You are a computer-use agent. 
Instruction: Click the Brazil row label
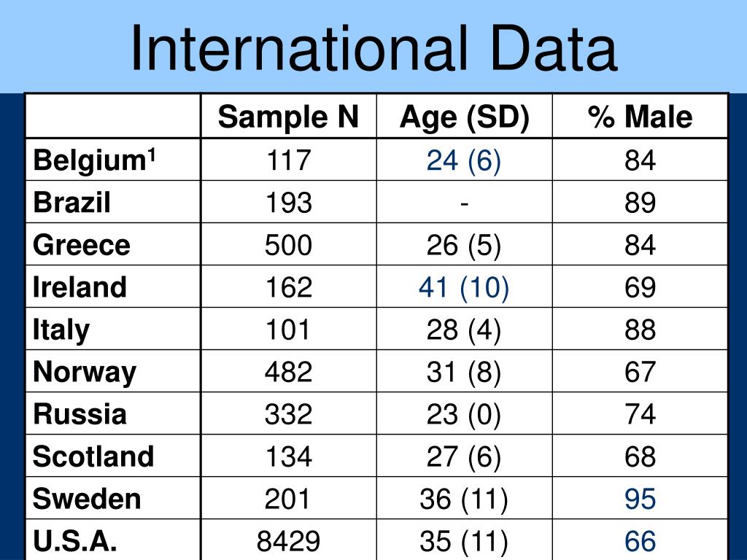(x=71, y=202)
